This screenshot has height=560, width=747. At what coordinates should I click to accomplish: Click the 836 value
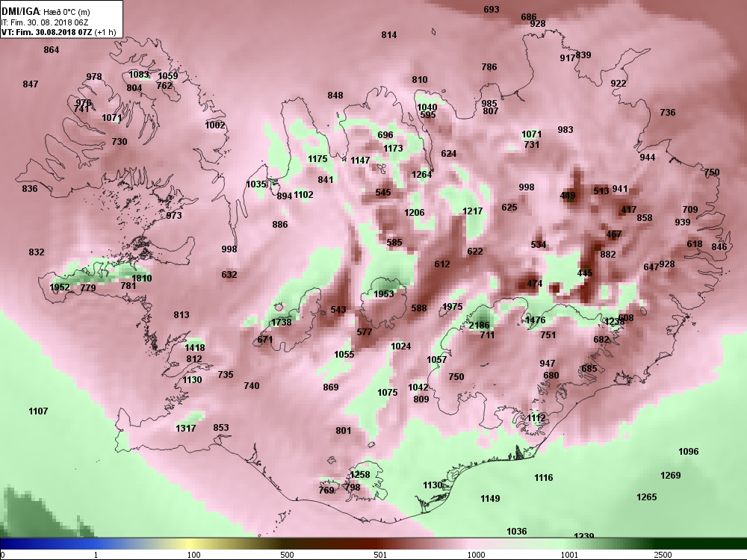(x=30, y=189)
